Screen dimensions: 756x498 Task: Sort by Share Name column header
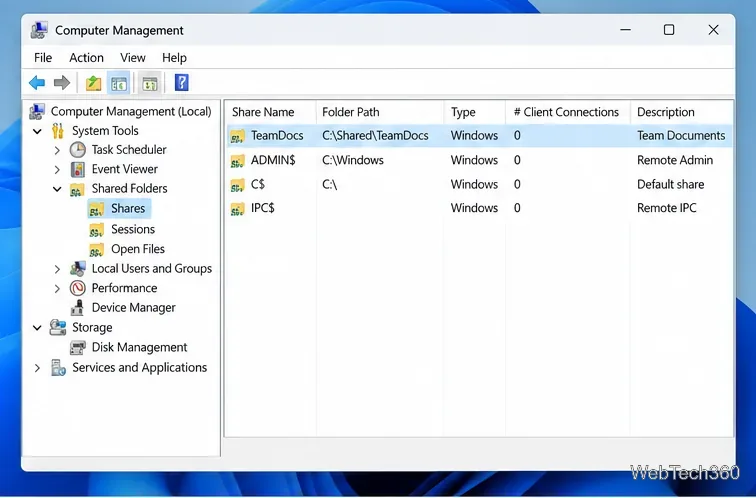tap(270, 112)
